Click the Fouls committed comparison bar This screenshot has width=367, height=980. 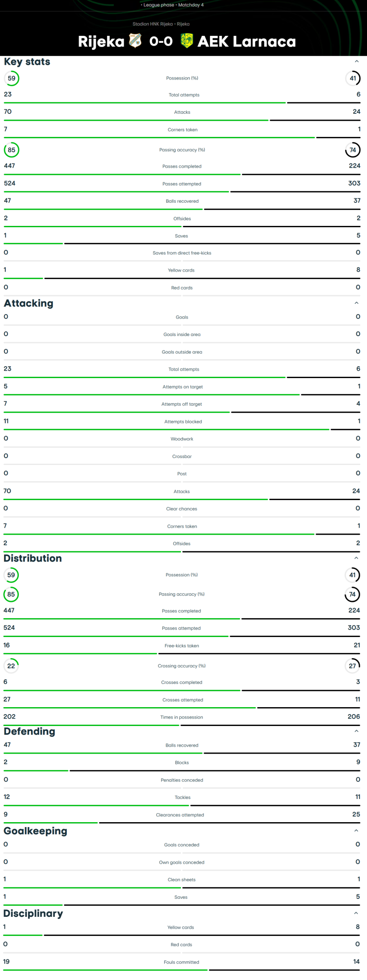pos(181,969)
